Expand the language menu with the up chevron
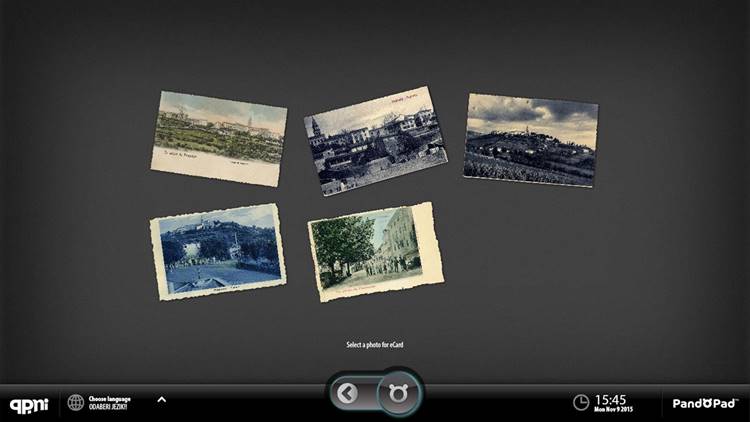 tap(161, 400)
